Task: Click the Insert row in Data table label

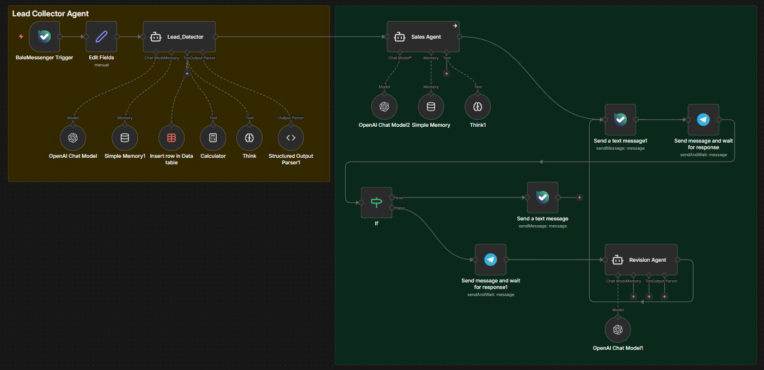Action: pos(171,159)
